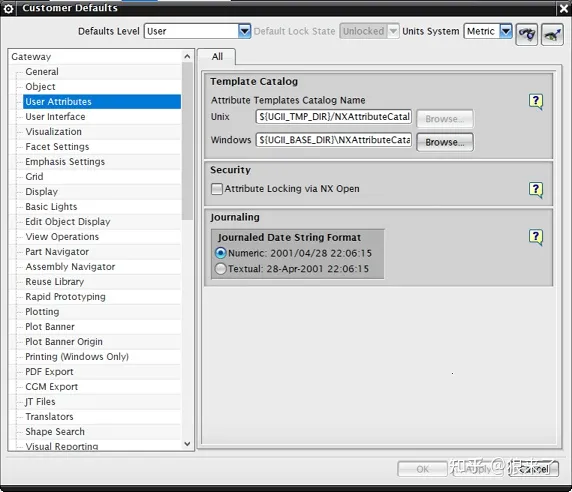The width and height of the screenshot is (572, 492).
Task: Enable Attribute Locking via NX Open
Action: coord(217,189)
